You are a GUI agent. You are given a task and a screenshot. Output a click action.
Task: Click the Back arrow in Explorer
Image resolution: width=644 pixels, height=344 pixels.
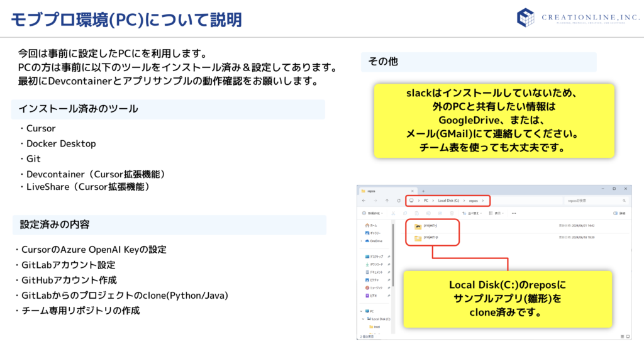tap(364, 201)
